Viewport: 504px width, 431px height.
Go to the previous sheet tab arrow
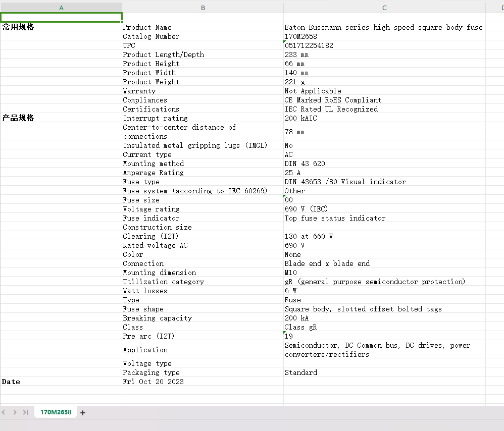click(x=4, y=412)
